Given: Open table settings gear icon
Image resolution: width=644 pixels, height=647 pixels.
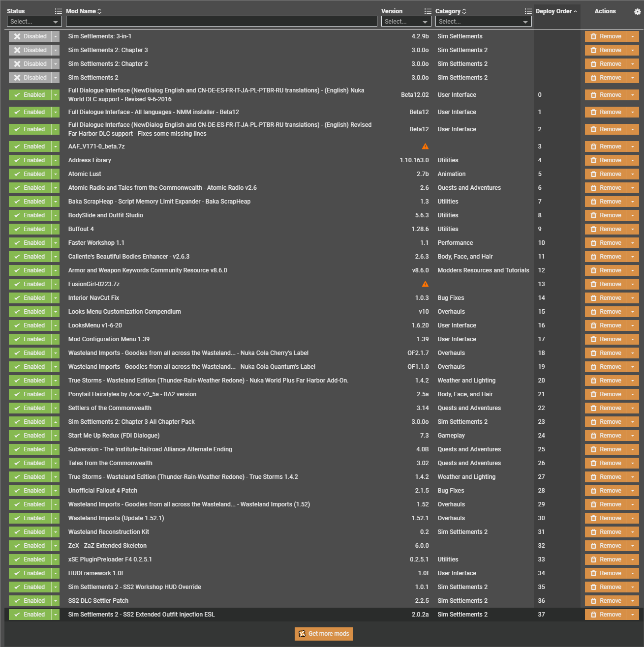Looking at the screenshot, I should pos(637,11).
